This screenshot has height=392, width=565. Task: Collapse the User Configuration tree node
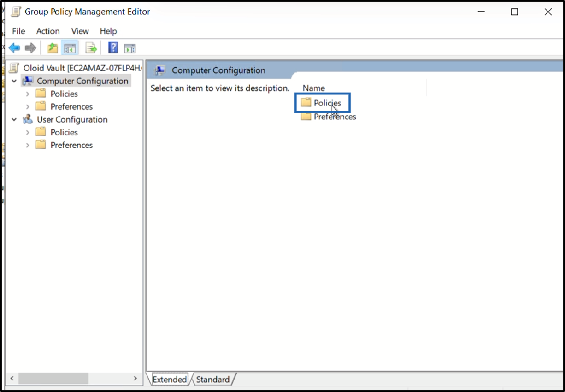[x=14, y=120]
